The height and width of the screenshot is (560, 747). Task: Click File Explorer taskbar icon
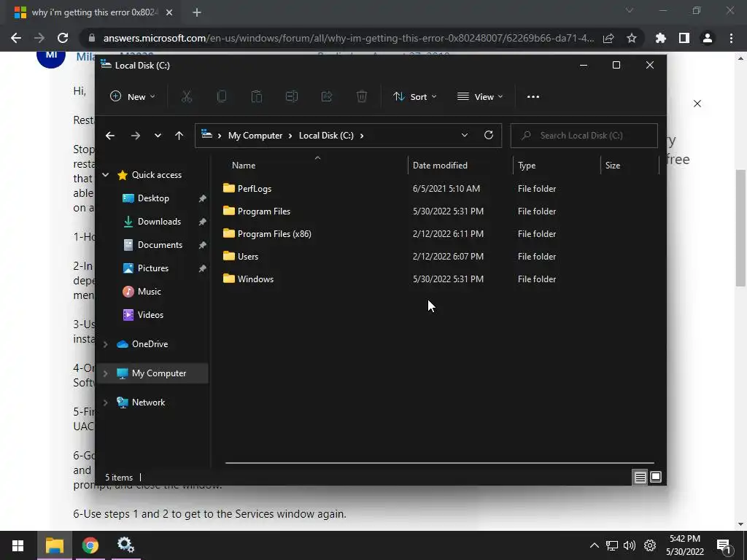55,545
